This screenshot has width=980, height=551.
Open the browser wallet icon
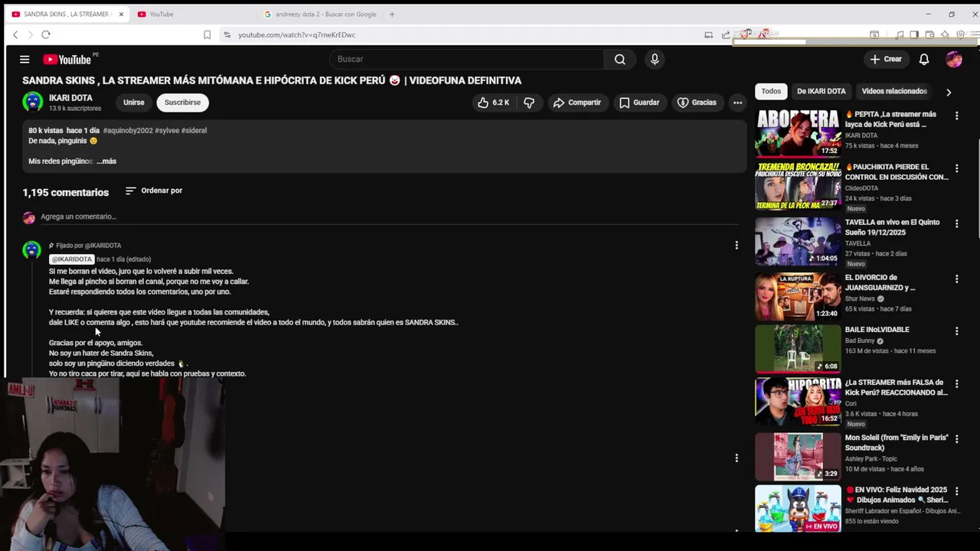[929, 34]
